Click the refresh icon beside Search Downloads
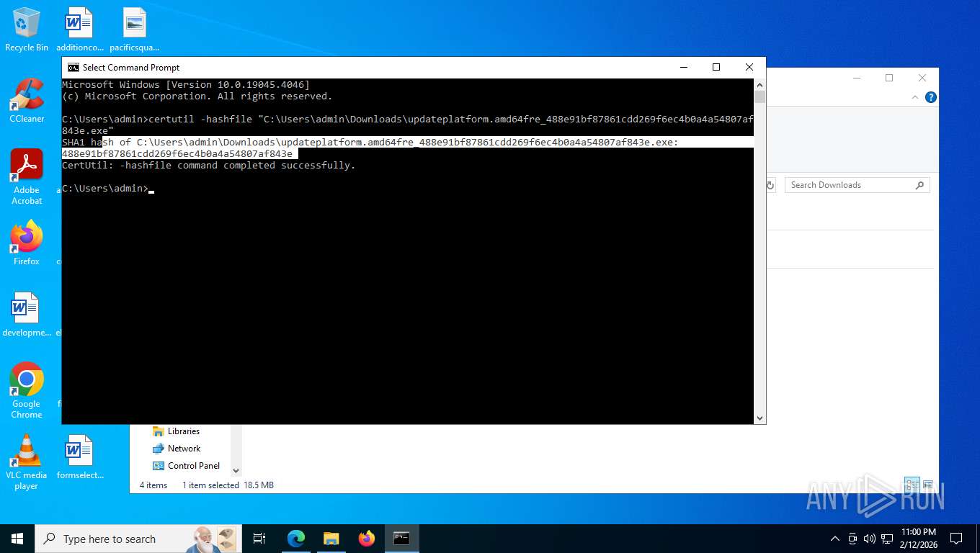Image resolution: width=980 pixels, height=553 pixels. point(770,185)
